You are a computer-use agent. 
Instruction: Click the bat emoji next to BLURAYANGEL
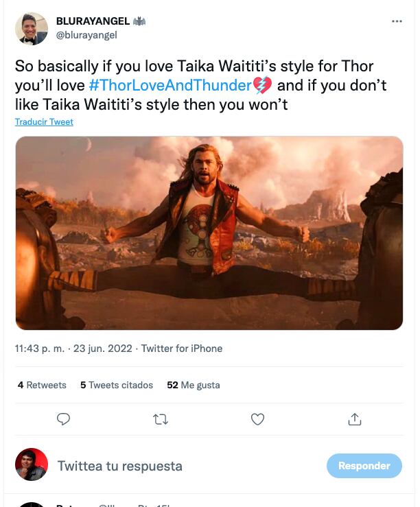pos(139,21)
